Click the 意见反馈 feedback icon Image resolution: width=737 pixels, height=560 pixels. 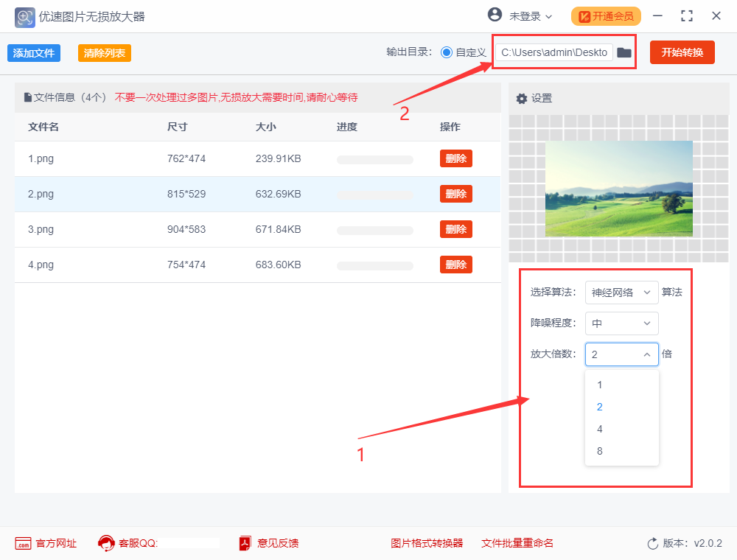pyautogui.click(x=243, y=543)
